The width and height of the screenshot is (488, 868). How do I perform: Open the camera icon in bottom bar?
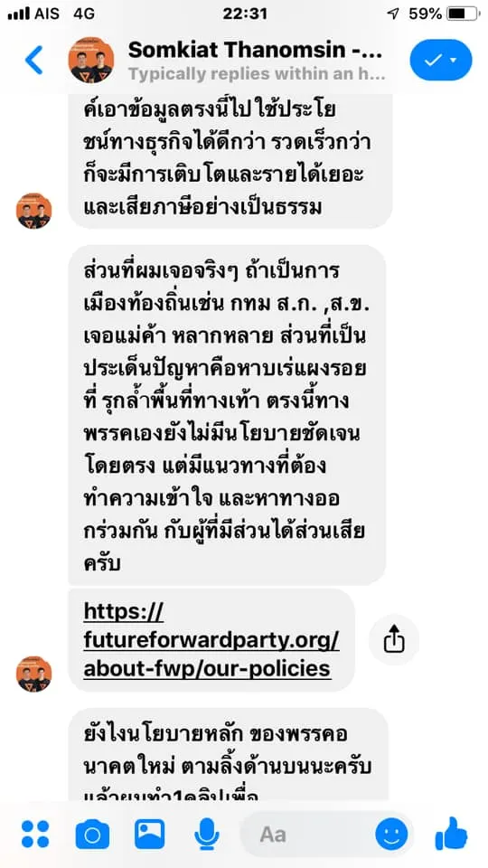(92, 834)
